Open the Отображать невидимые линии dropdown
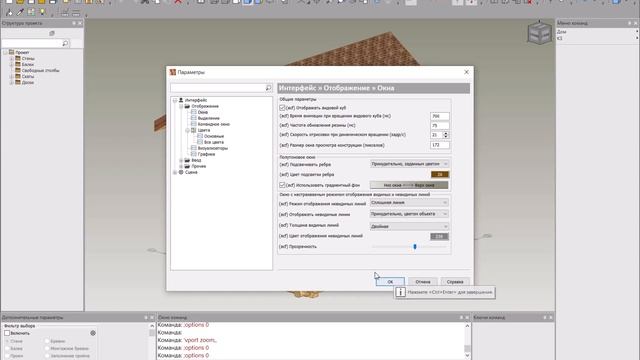 pyautogui.click(x=409, y=214)
